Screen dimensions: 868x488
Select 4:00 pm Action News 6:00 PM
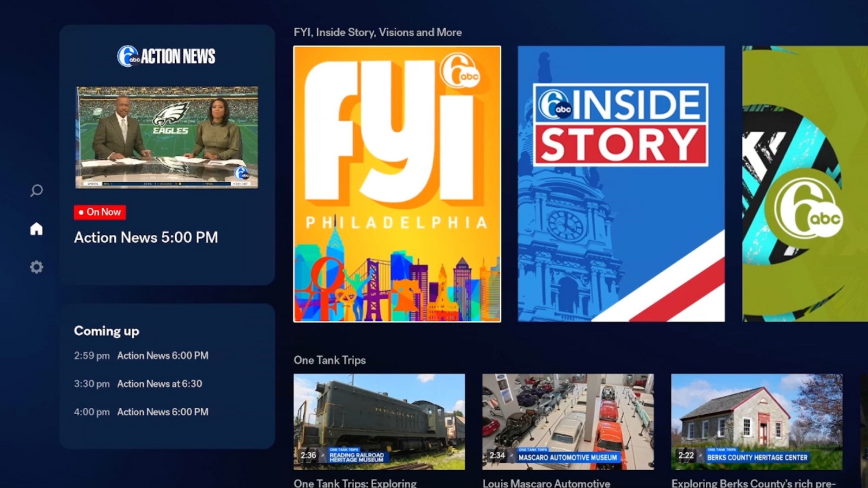(x=141, y=412)
